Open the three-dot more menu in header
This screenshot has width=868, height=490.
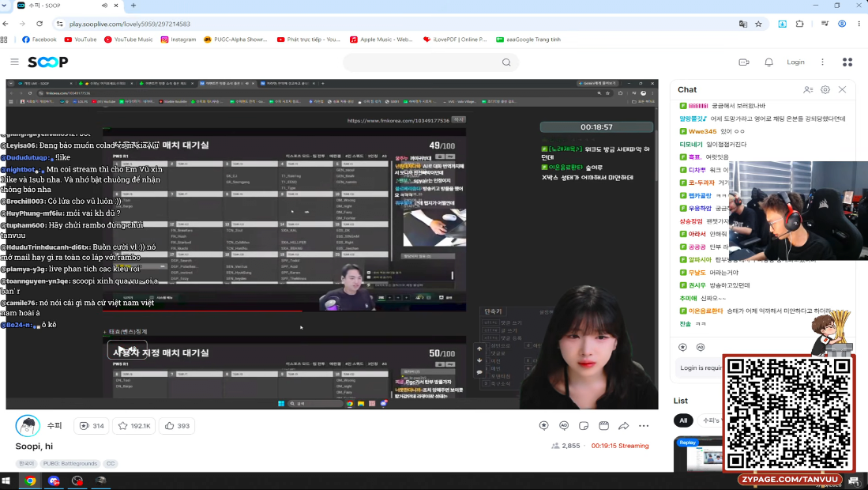click(823, 62)
